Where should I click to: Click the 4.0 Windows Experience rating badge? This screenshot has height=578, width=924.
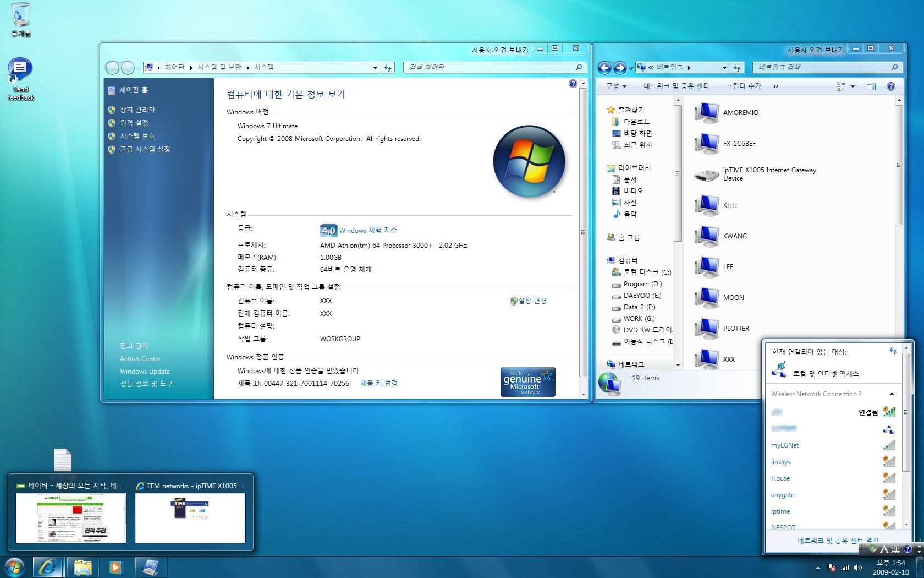[x=328, y=231]
